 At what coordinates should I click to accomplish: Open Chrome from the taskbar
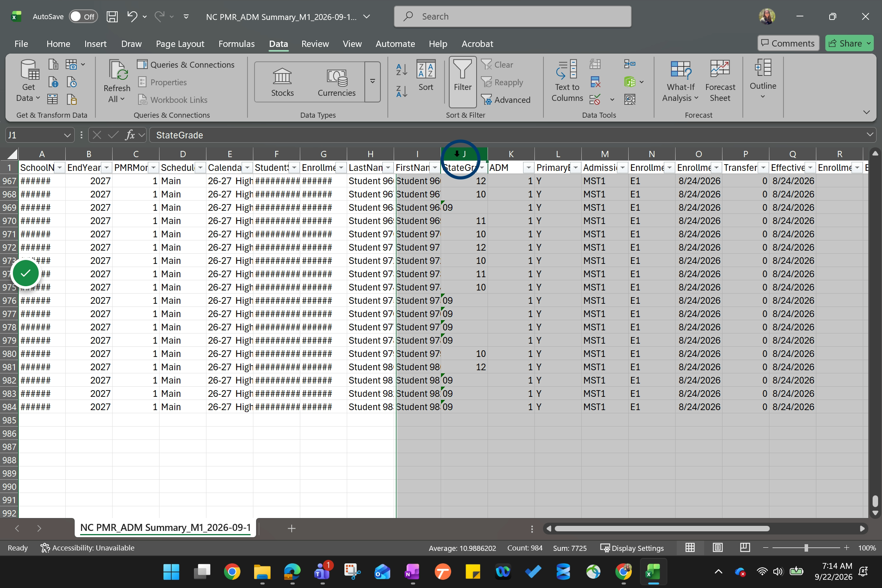(232, 572)
